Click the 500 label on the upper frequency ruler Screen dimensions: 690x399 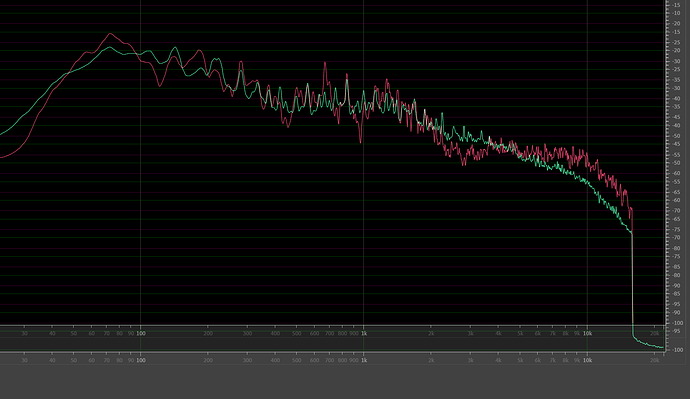point(297,333)
